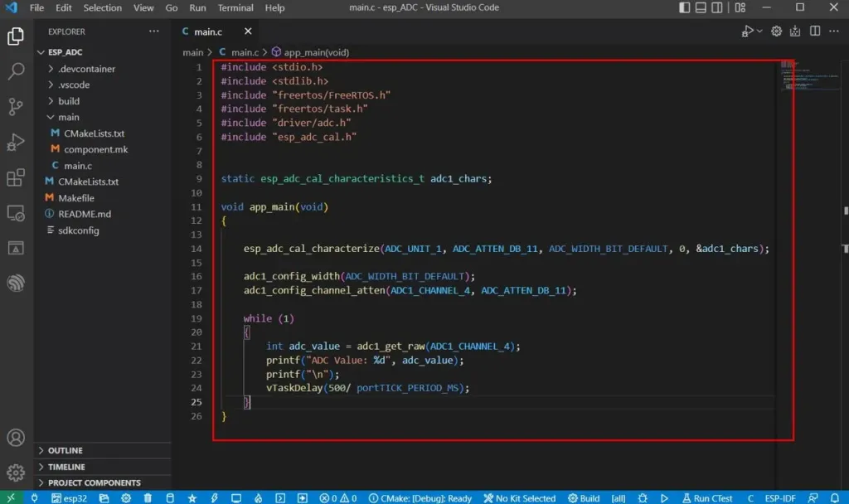
Task: Open the Run or Debug dropdown arrow
Action: coord(759,31)
